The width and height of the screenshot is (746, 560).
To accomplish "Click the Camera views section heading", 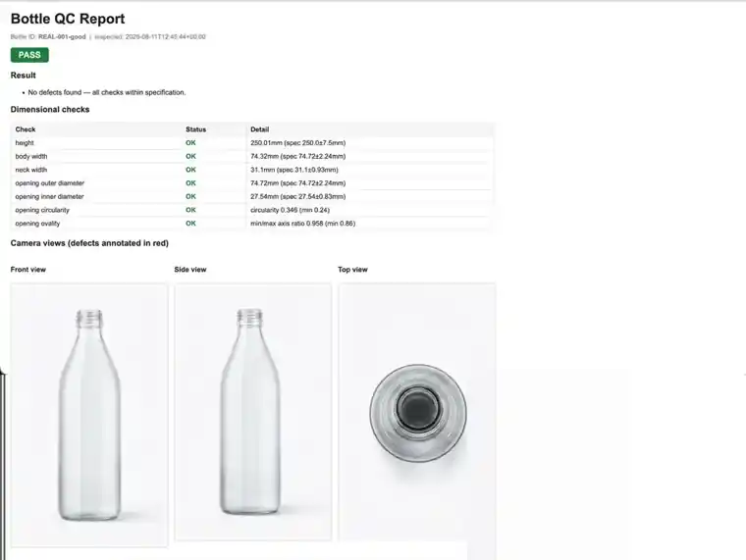I will tap(89, 243).
